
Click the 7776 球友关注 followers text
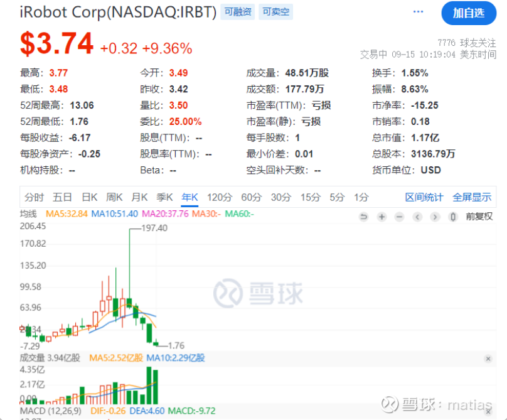tap(467, 43)
